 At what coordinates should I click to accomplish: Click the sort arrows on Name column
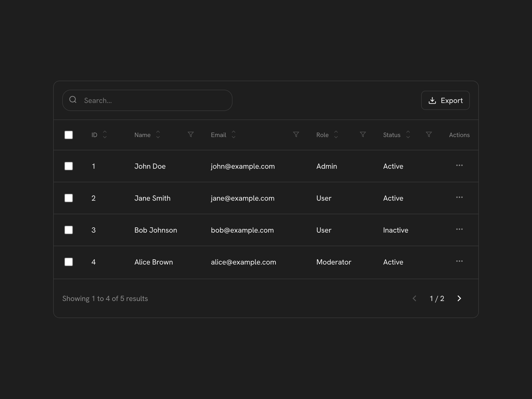(x=158, y=135)
